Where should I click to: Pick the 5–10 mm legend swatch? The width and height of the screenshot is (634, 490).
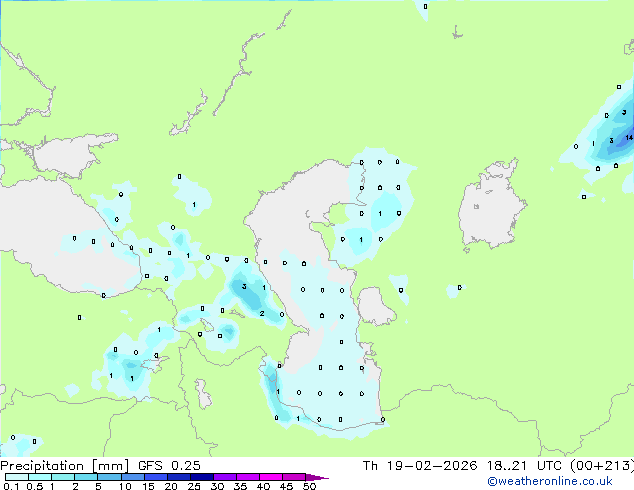(x=109, y=477)
